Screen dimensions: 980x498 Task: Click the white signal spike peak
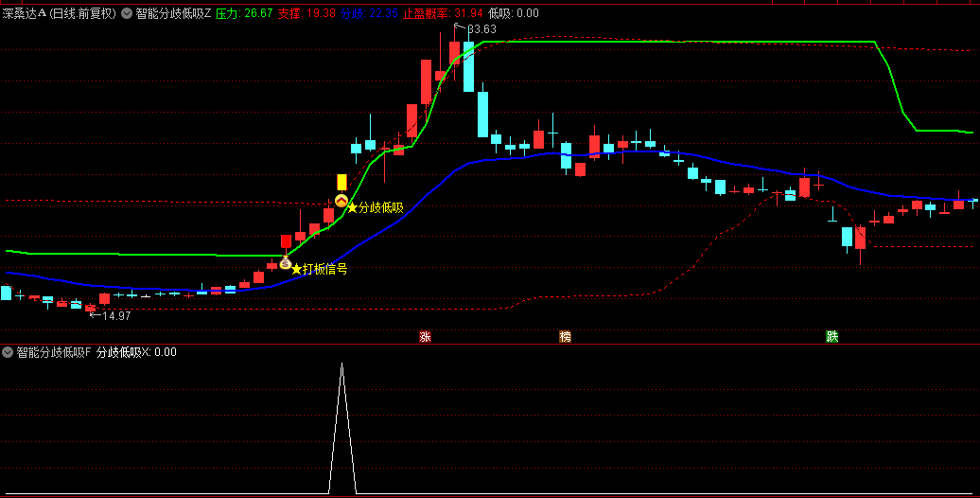pos(341,364)
